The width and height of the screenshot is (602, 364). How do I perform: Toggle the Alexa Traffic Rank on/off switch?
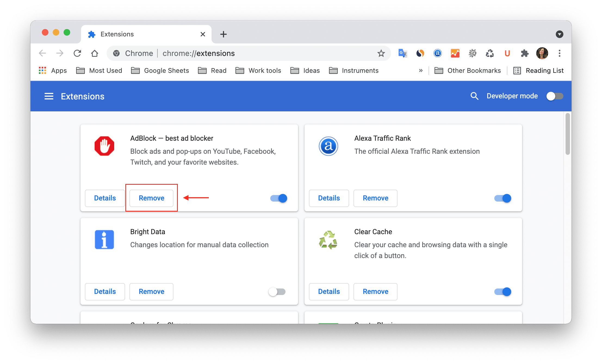click(503, 198)
